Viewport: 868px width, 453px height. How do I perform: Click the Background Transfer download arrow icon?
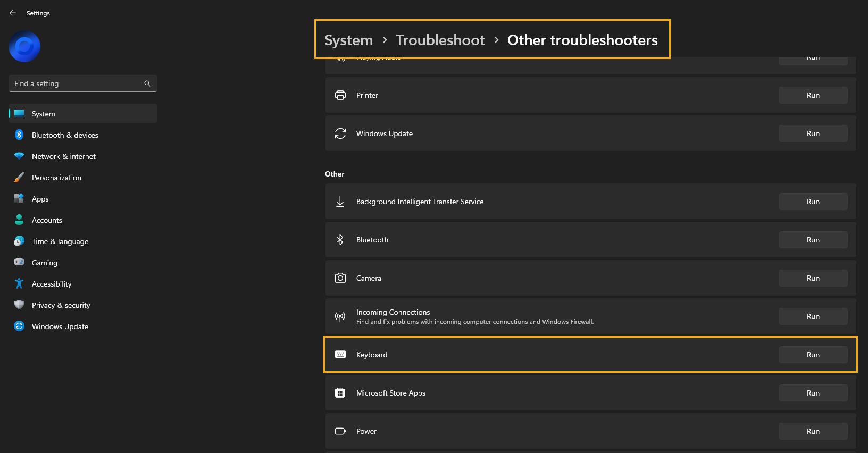pyautogui.click(x=340, y=202)
